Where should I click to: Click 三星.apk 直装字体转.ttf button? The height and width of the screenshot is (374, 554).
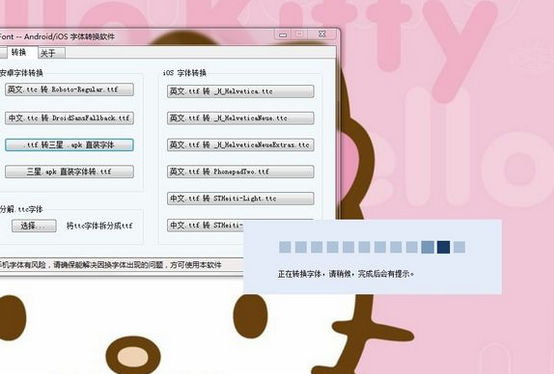point(69,172)
